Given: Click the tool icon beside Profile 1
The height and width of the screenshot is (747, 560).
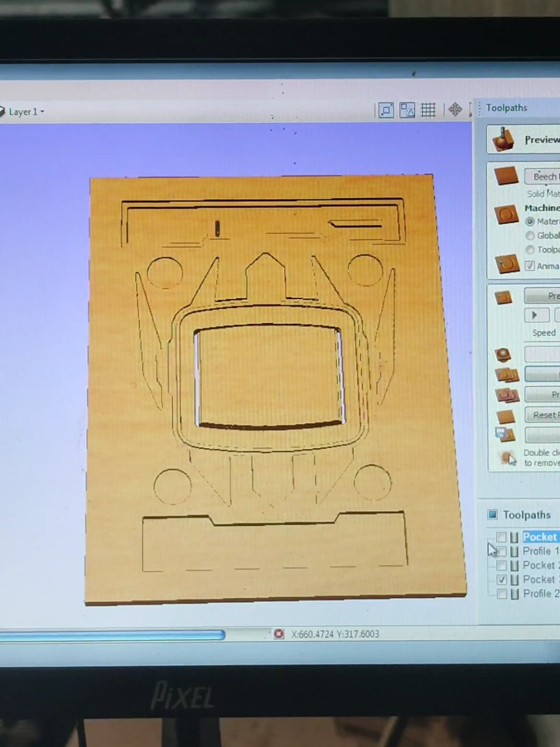Looking at the screenshot, I should [514, 551].
